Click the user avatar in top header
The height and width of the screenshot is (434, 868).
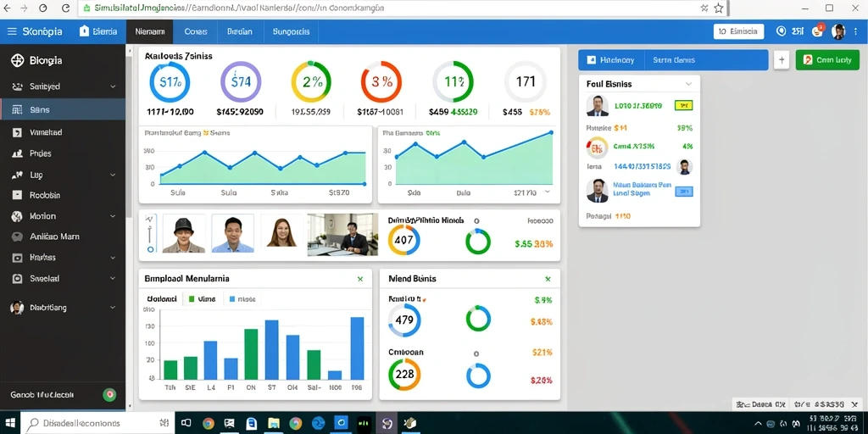pyautogui.click(x=838, y=31)
